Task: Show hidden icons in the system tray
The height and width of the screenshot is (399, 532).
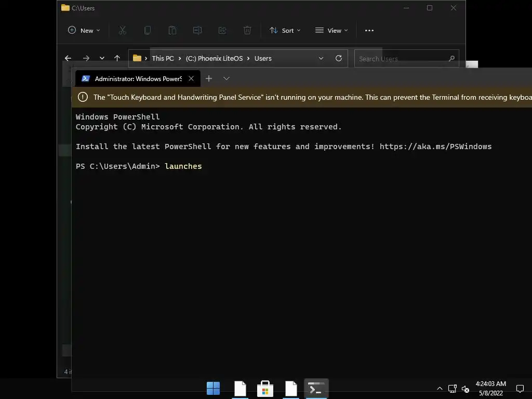Action: coord(440,389)
